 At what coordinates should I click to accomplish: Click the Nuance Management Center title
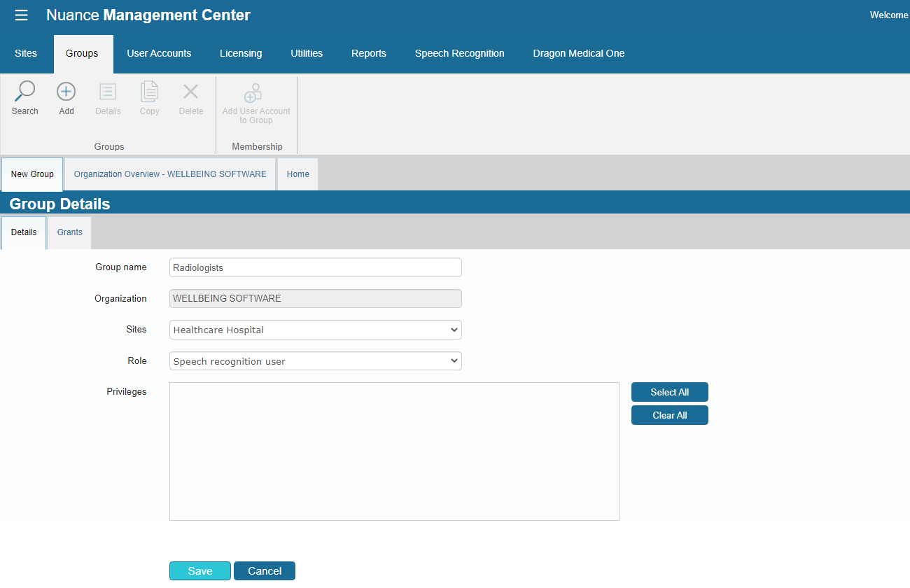148,15
